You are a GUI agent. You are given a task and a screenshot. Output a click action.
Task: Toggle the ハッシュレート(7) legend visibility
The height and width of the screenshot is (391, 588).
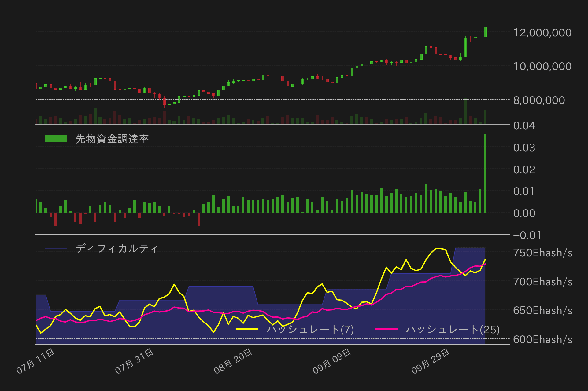(310, 329)
